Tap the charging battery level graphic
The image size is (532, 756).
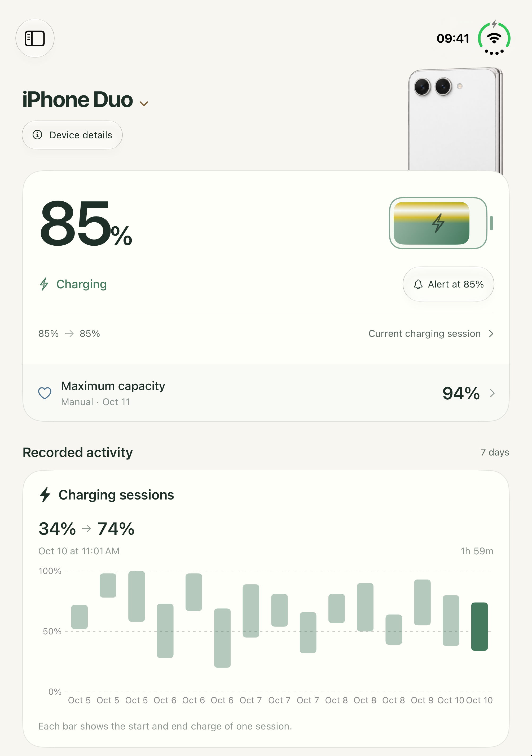tap(441, 223)
